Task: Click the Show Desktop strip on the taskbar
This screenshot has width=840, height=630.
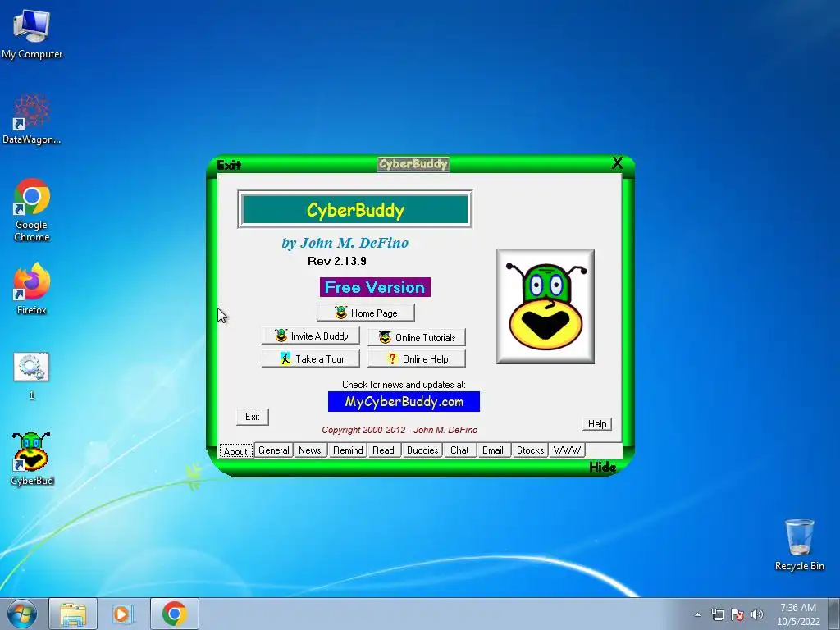Action: [834, 614]
